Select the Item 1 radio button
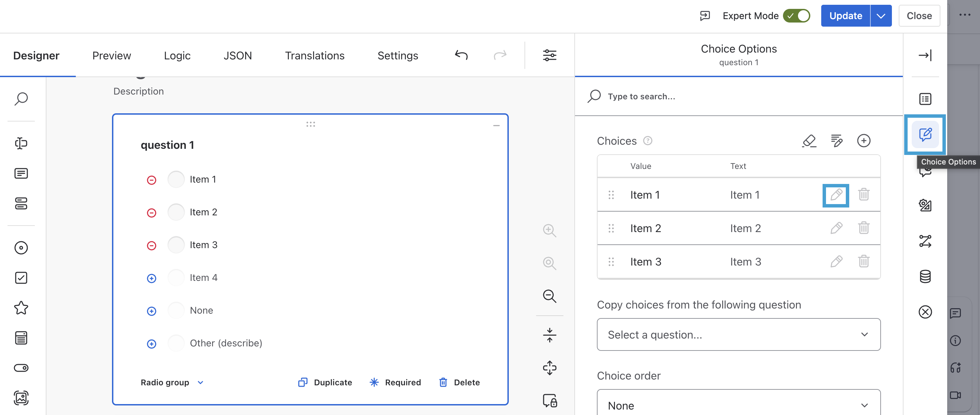980x415 pixels. coord(176,179)
